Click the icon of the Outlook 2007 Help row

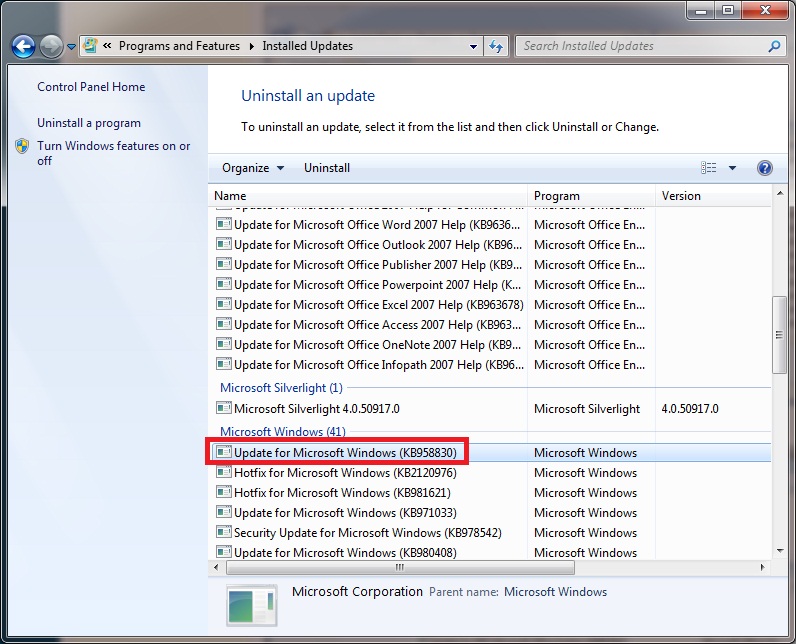tap(223, 244)
